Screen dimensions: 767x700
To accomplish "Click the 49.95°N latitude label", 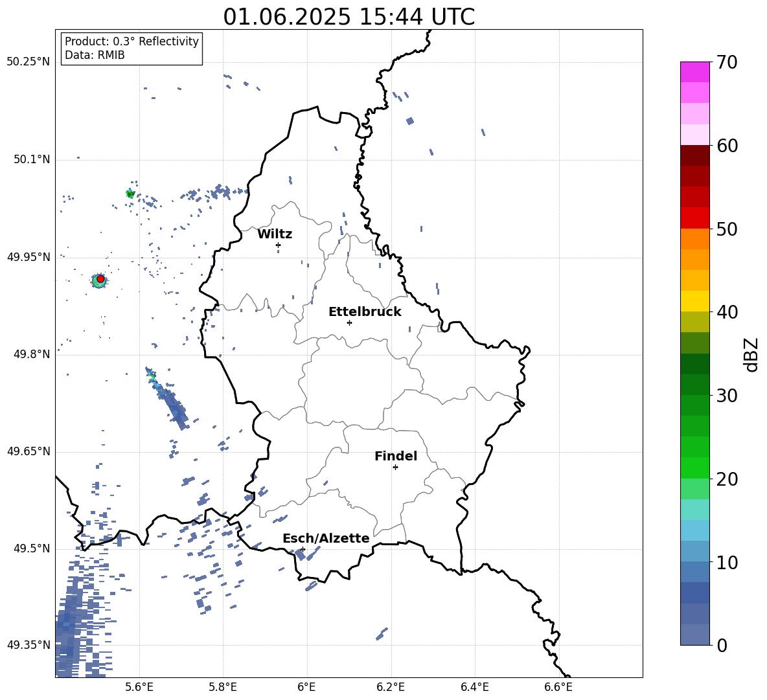I will 29,257.
